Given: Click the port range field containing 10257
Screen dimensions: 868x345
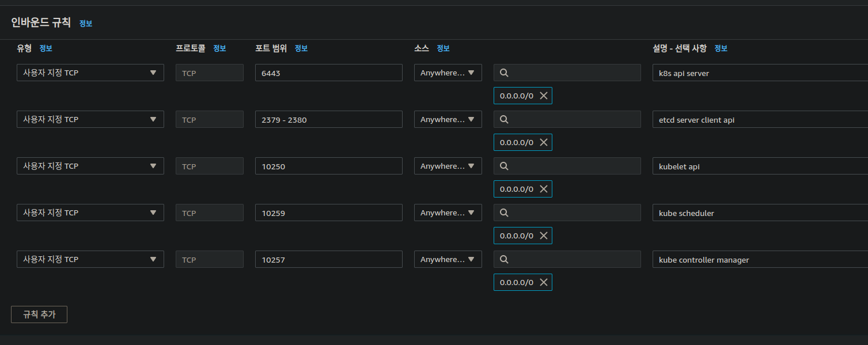Looking at the screenshot, I should 329,259.
